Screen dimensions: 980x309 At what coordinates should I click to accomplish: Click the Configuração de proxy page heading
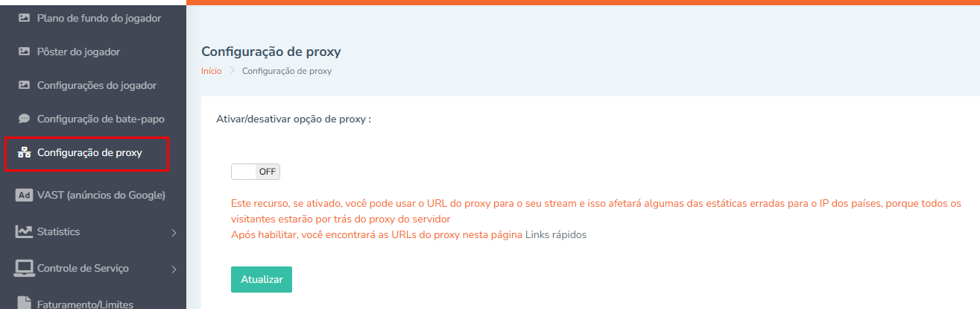[x=271, y=51]
